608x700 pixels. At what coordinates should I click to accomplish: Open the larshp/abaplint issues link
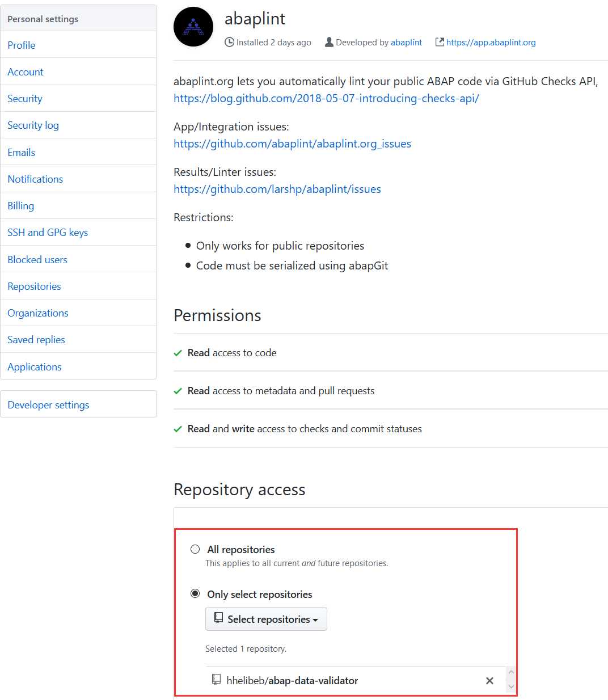tap(277, 189)
